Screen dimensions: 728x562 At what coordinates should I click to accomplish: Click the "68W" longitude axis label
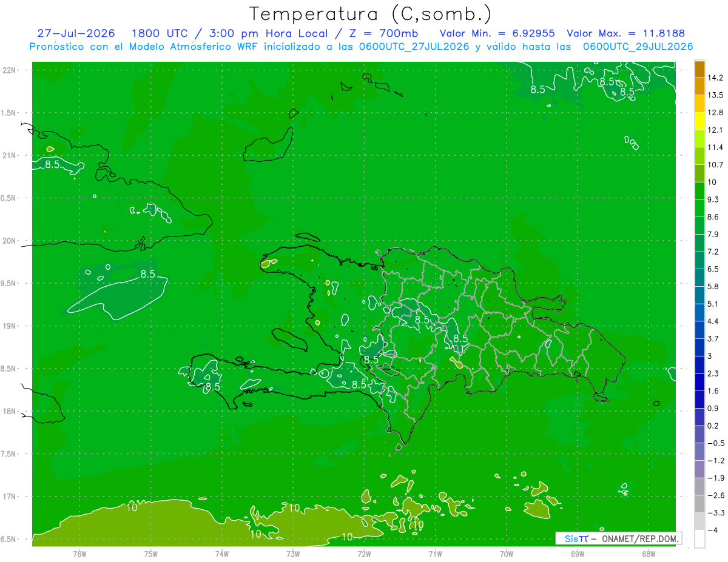coord(649,554)
